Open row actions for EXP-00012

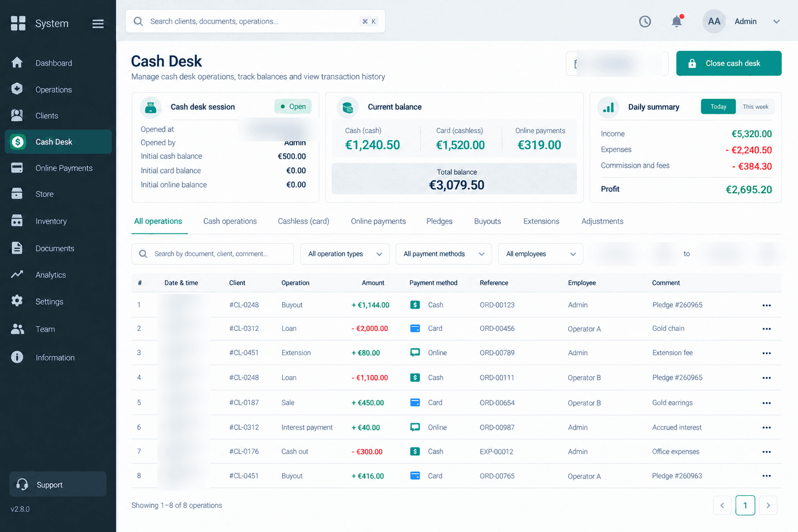[766, 452]
